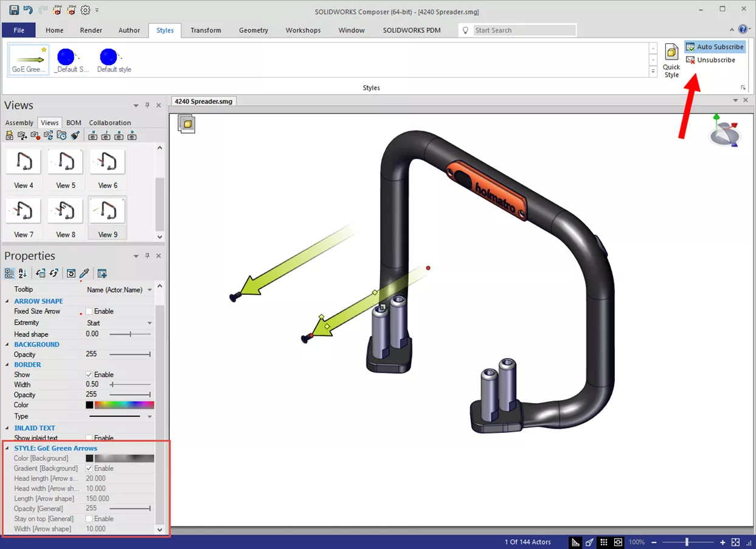
Task: Click the record view camera icon with red dot
Action: (x=36, y=136)
